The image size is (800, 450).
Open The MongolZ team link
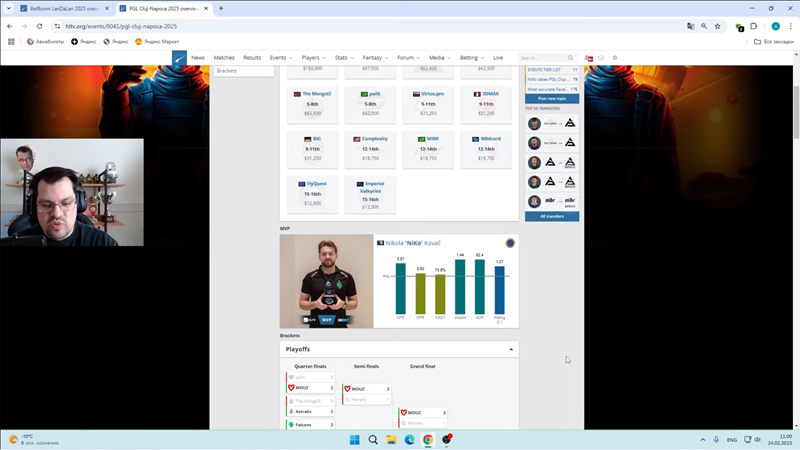pos(317,94)
